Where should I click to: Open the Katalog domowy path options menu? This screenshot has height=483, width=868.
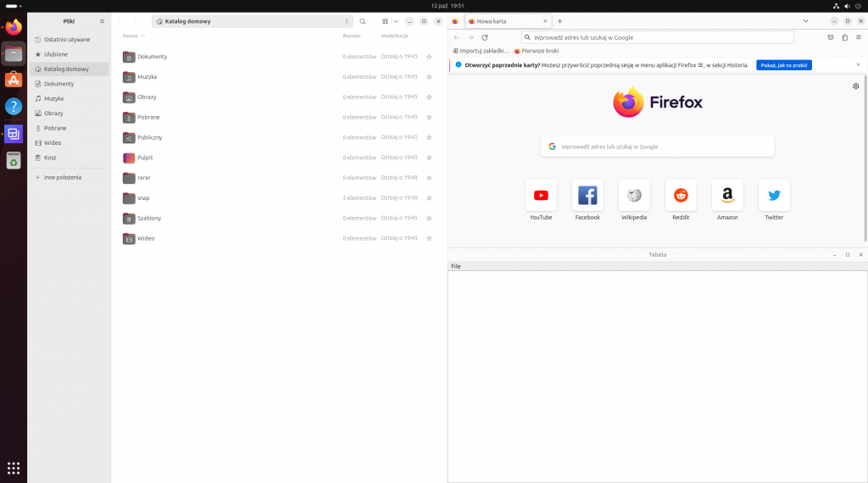click(x=346, y=21)
